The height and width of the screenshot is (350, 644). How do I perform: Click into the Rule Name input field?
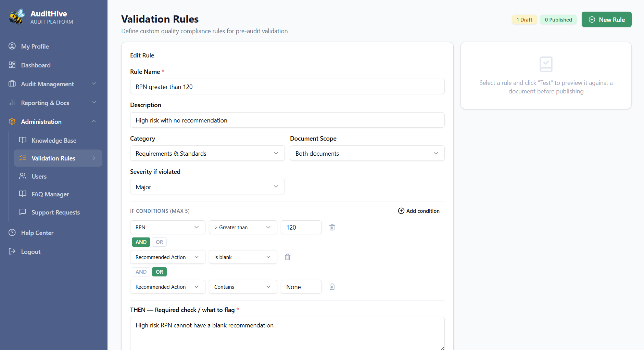pos(287,87)
